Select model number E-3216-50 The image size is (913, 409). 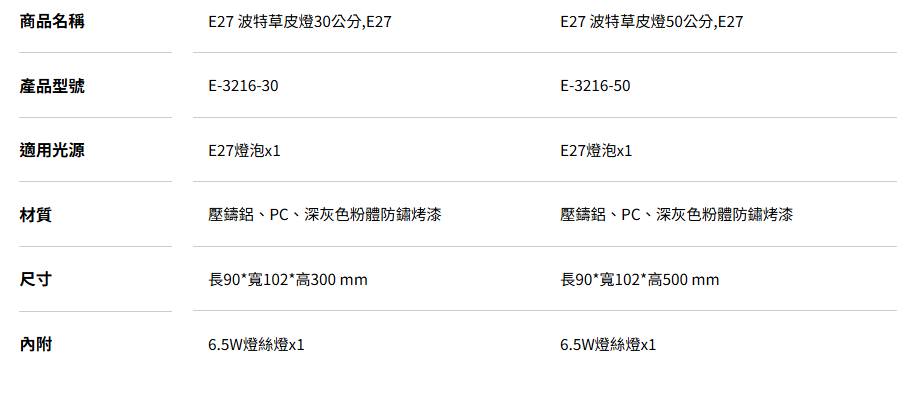coord(595,86)
